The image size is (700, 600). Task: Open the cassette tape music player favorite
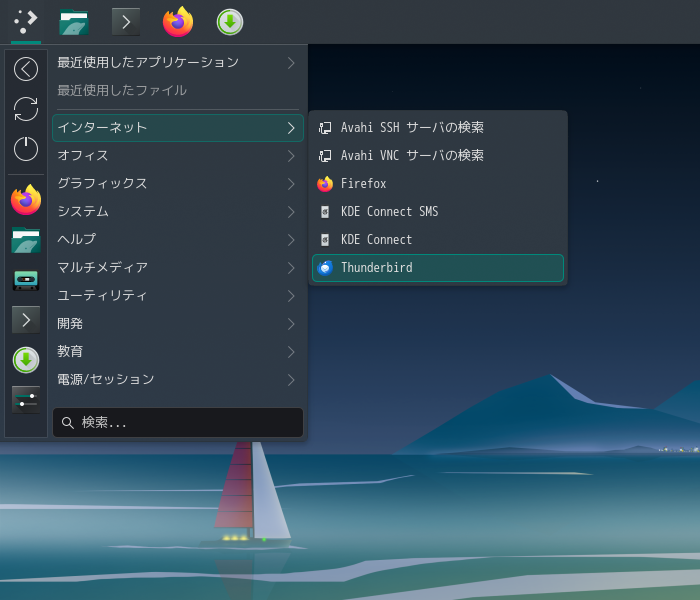tap(26, 280)
